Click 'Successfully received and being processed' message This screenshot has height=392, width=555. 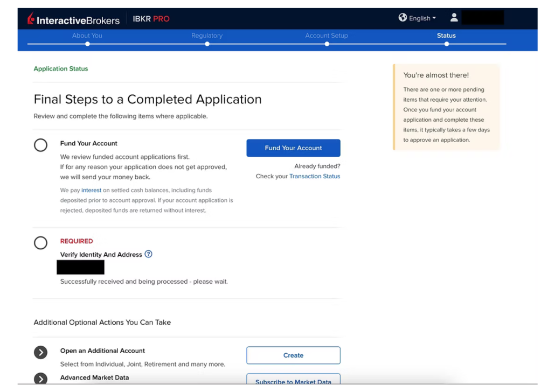144,281
